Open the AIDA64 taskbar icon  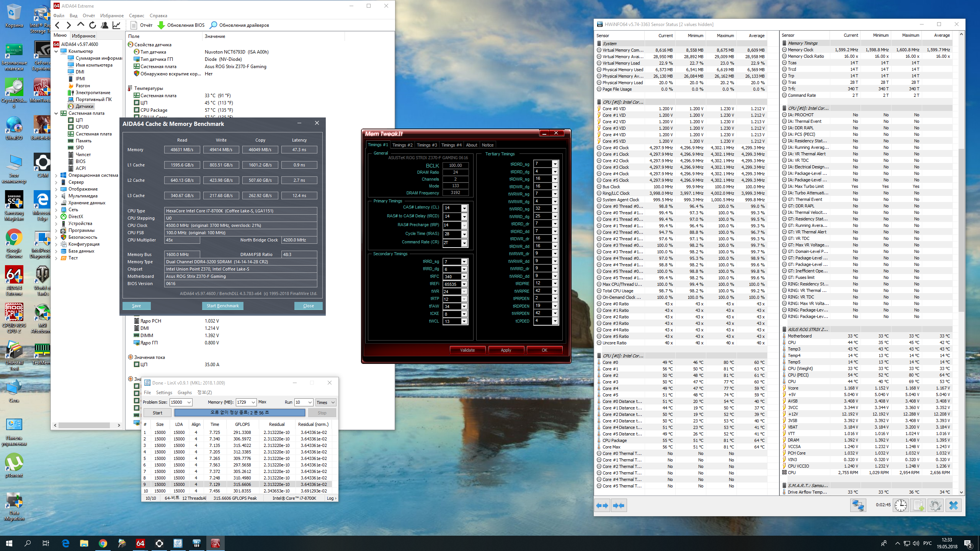tap(140, 543)
